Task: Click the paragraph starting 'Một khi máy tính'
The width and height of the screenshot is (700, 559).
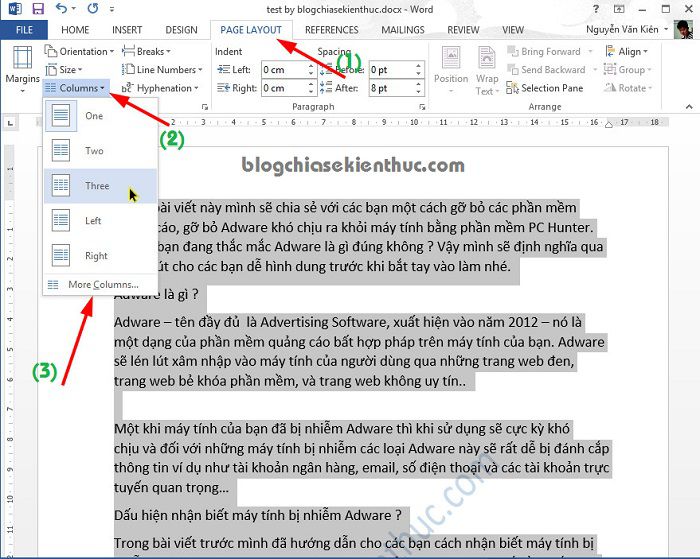Action: tap(362, 458)
